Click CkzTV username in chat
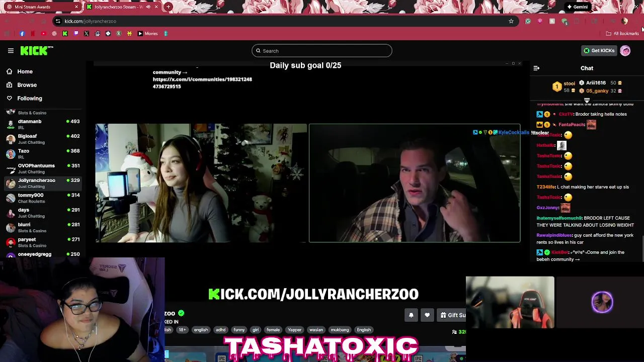This screenshot has width=644, height=362. point(566,114)
